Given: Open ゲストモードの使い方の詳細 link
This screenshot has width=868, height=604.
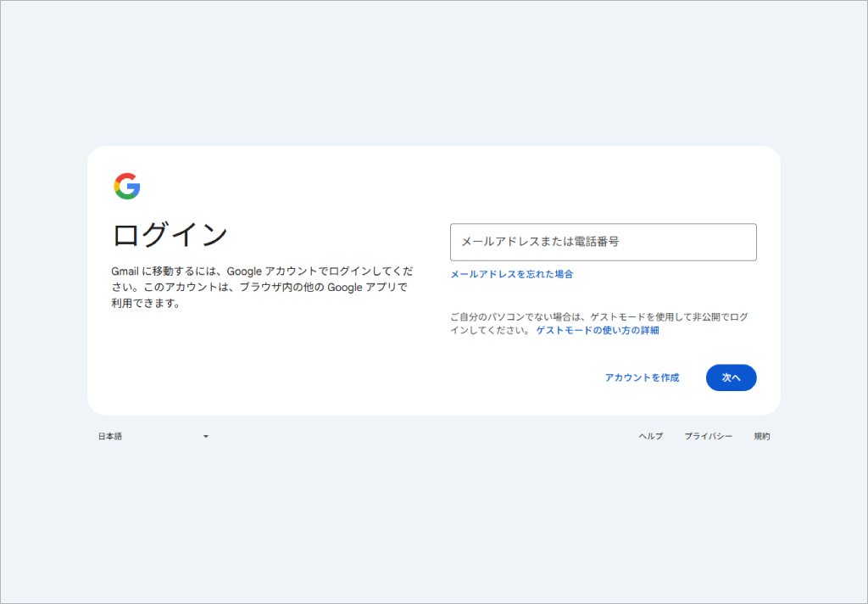Looking at the screenshot, I should 598,330.
